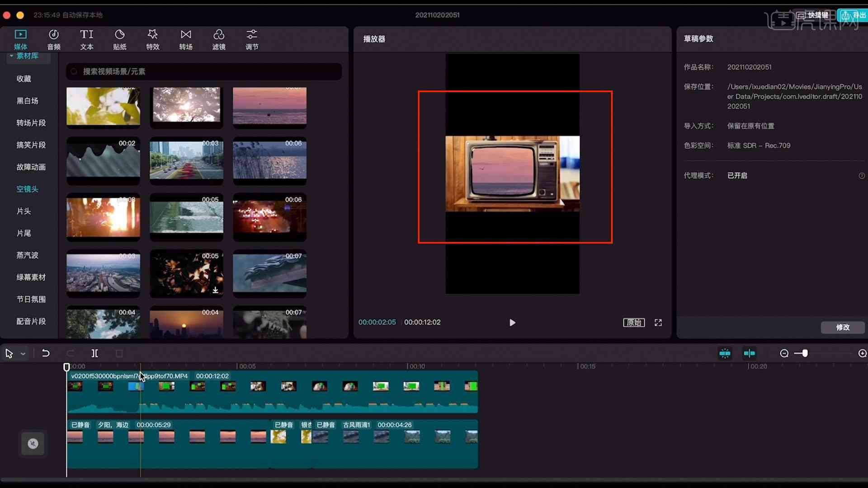This screenshot has height=488, width=868.
Task: Open the 媒体 media tab
Action: click(21, 39)
